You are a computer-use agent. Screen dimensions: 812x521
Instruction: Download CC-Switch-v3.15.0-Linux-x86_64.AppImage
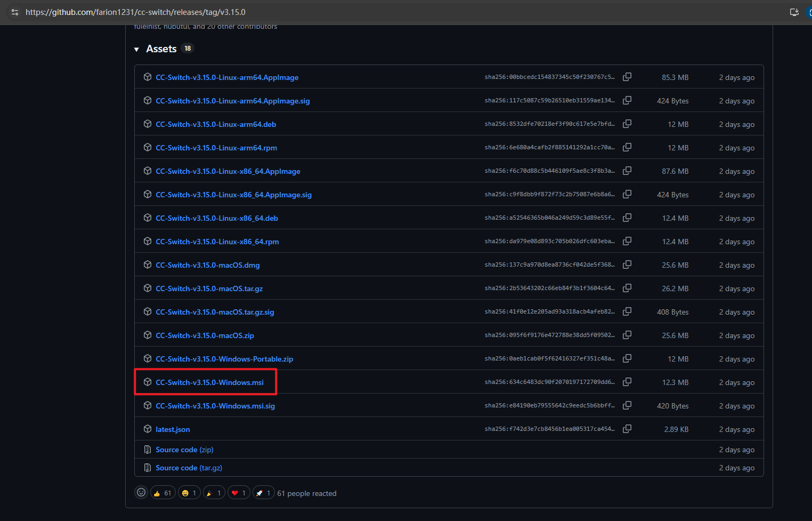(x=228, y=171)
